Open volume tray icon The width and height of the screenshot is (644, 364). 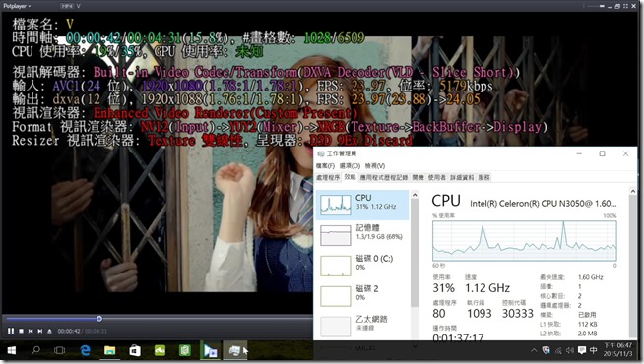570,350
